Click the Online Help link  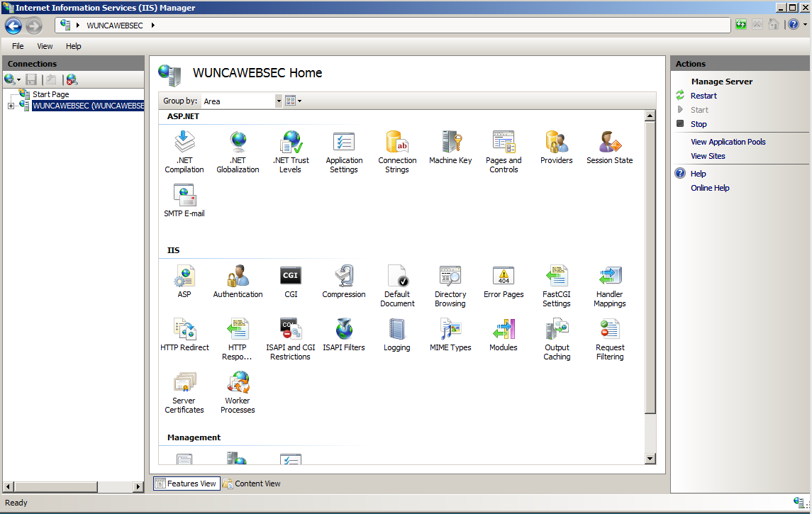coord(710,188)
